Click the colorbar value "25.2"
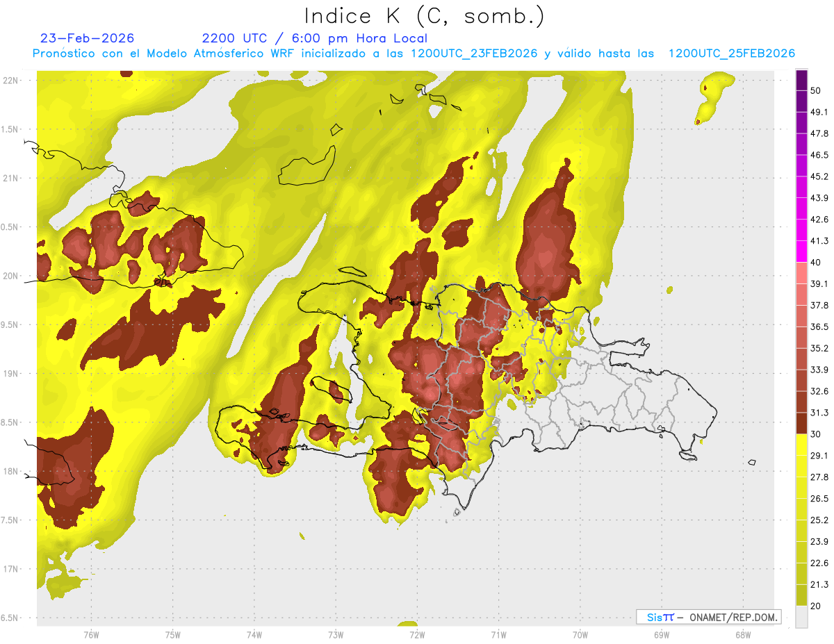The width and height of the screenshot is (834, 644). point(819,520)
